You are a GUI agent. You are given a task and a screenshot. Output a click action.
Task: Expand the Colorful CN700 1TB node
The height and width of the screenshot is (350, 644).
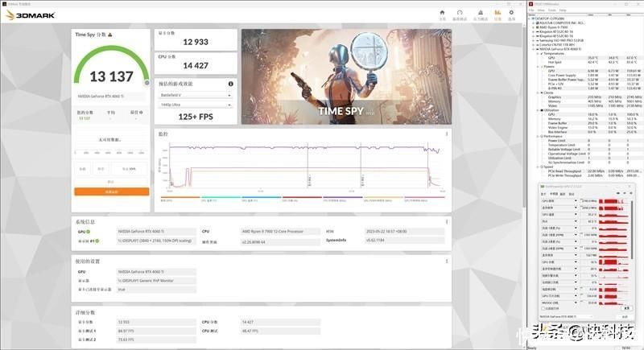[x=534, y=45]
